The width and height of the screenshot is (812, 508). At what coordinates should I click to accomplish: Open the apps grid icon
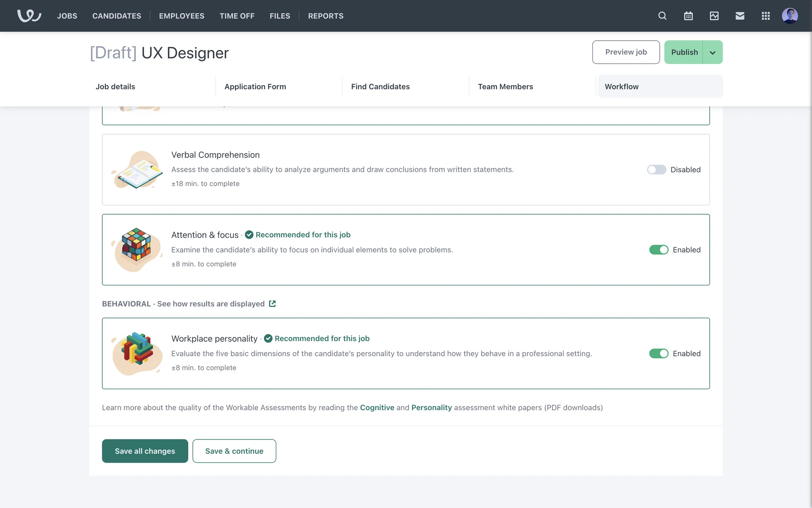tap(765, 16)
